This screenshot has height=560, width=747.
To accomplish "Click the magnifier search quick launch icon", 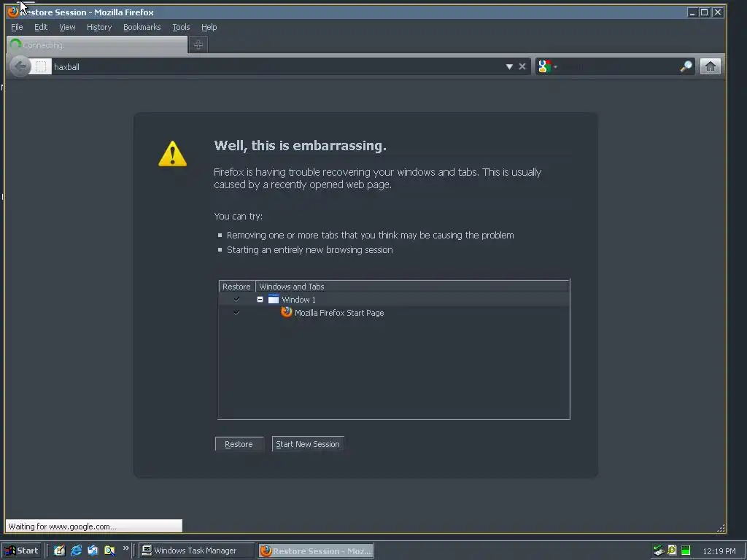I will (109, 551).
